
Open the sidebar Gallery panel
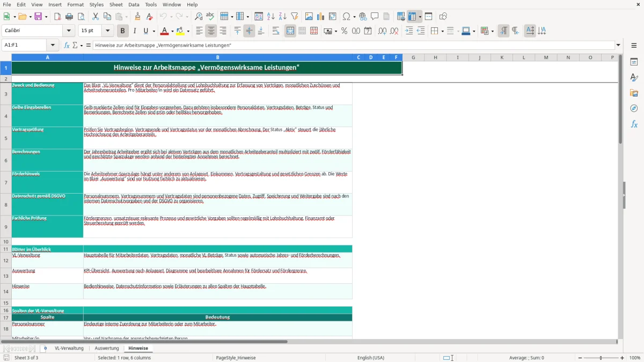click(x=634, y=93)
